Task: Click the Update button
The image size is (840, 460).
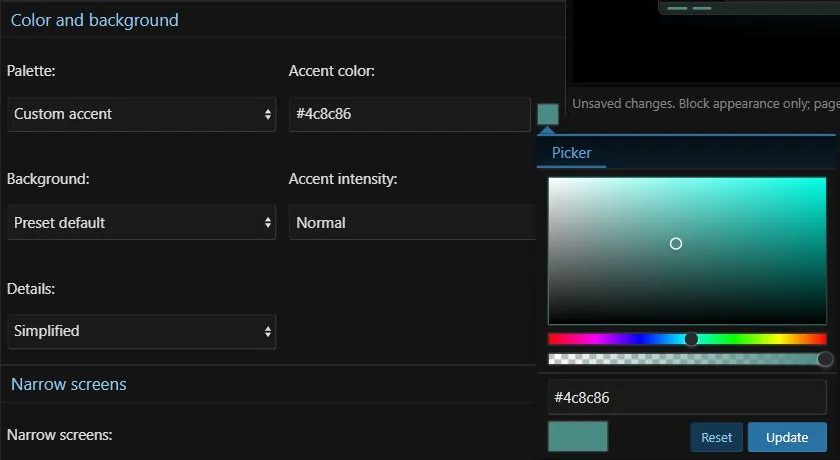Action: (787, 438)
